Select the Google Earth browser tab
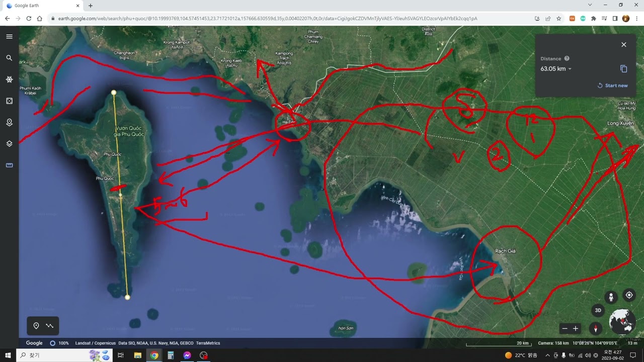The width and height of the screenshot is (644, 362). pyautogui.click(x=42, y=6)
